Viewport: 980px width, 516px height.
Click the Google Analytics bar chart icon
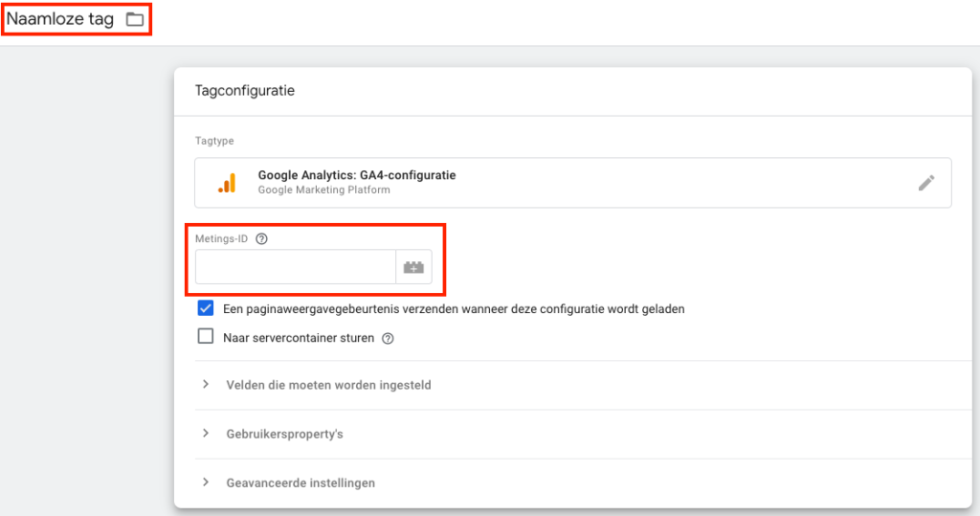(227, 183)
